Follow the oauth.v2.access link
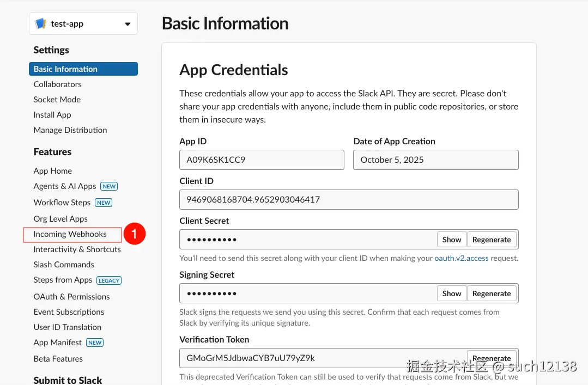This screenshot has height=385, width=588. pyautogui.click(x=461, y=258)
